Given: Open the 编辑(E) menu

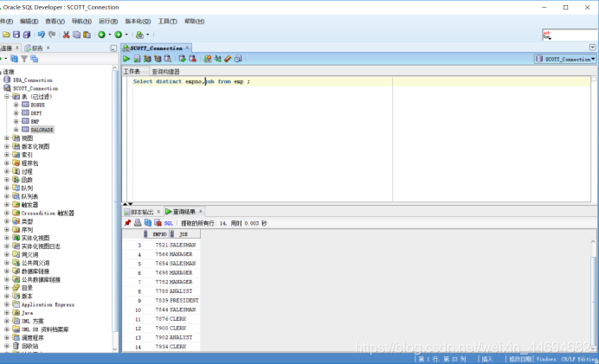Looking at the screenshot, I should (x=29, y=22).
